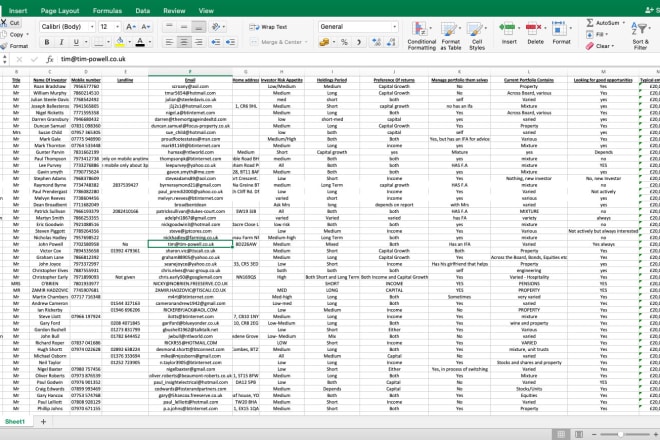Apply the percent style

point(344,42)
